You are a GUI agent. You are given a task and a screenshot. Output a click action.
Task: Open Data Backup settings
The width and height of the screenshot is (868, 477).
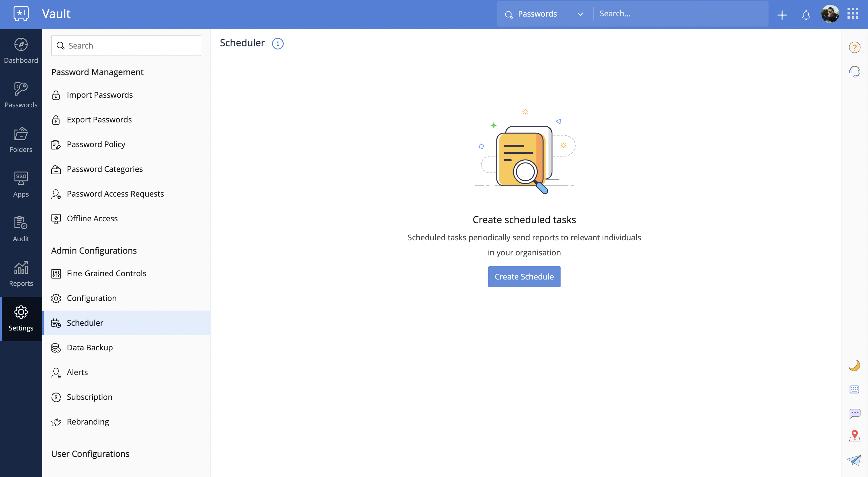pos(90,348)
